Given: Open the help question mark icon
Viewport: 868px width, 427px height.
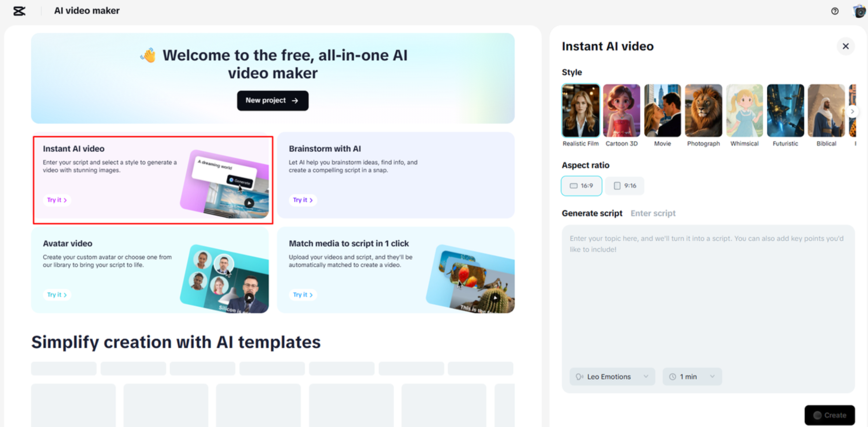Looking at the screenshot, I should click(835, 11).
